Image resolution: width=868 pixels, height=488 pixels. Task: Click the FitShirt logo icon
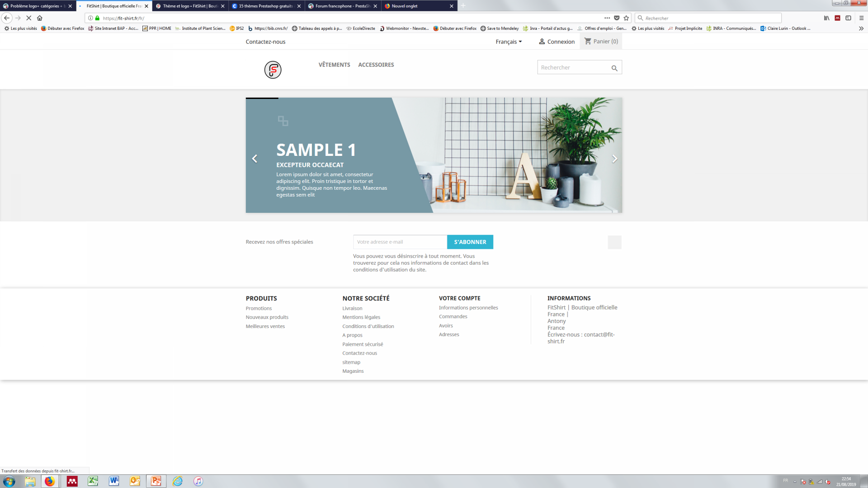point(273,70)
